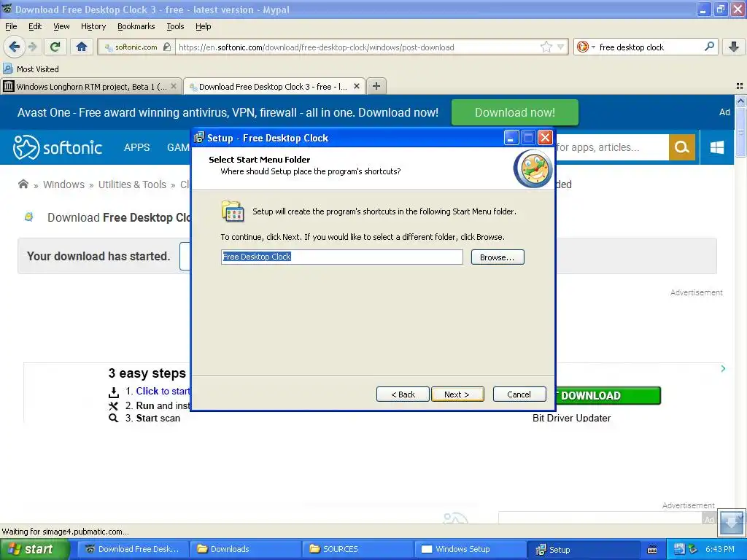Open the History menu
This screenshot has height=560, width=747.
point(93,26)
